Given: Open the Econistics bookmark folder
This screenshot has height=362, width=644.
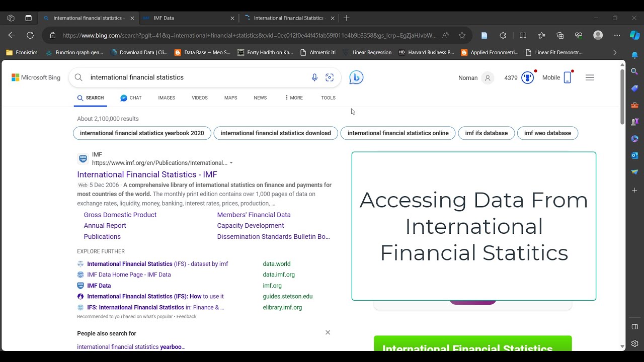Looking at the screenshot, I should [x=22, y=52].
